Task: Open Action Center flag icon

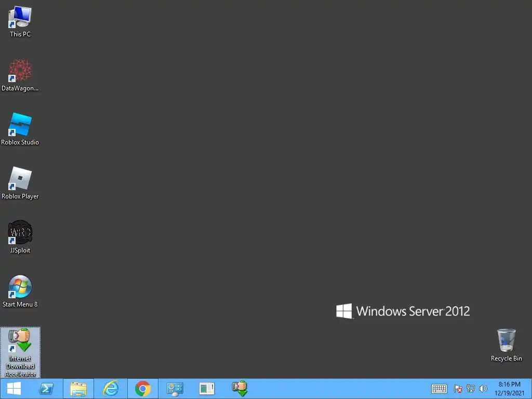Action: tap(458, 389)
